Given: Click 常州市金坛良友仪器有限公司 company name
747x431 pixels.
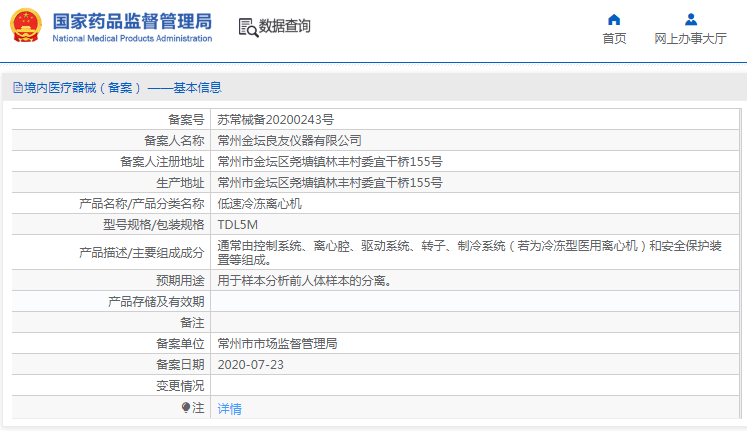Looking at the screenshot, I should (x=289, y=140).
